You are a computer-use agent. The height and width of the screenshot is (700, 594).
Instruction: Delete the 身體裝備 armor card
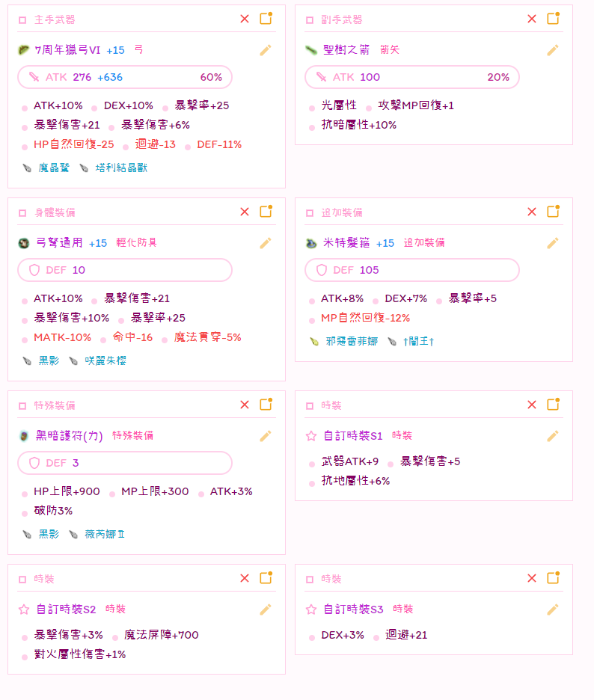pos(245,212)
